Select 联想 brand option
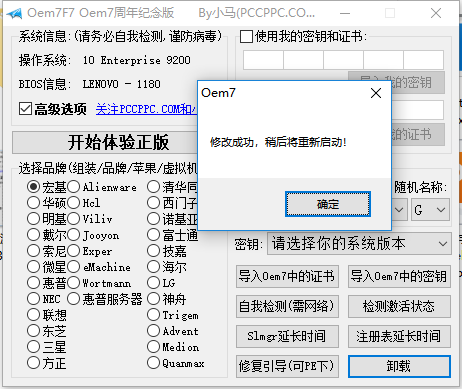This screenshot has width=462, height=389. (x=33, y=315)
